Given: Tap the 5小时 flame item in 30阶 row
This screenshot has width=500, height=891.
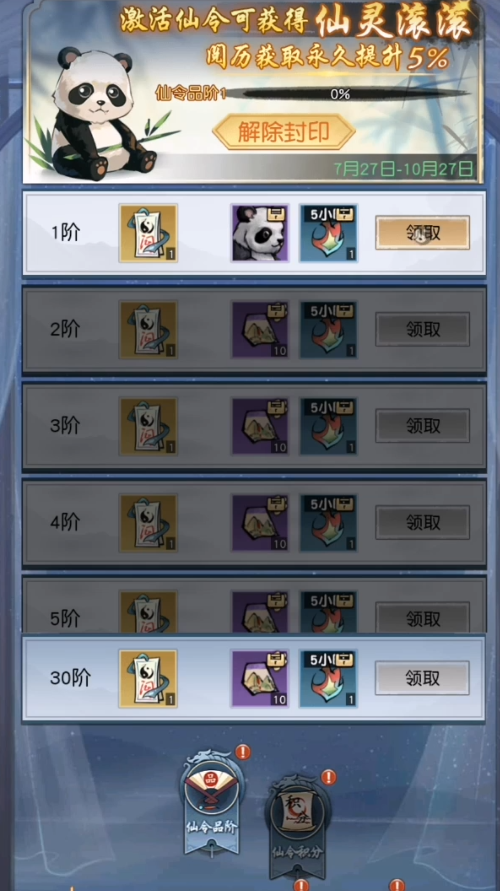Looking at the screenshot, I should (x=328, y=678).
